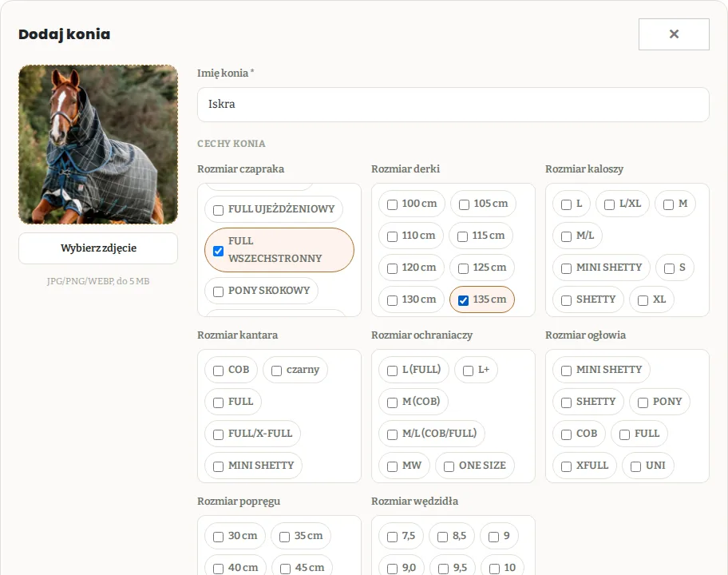
Task: Click the Wybierz zdjęcie button
Action: coord(98,248)
